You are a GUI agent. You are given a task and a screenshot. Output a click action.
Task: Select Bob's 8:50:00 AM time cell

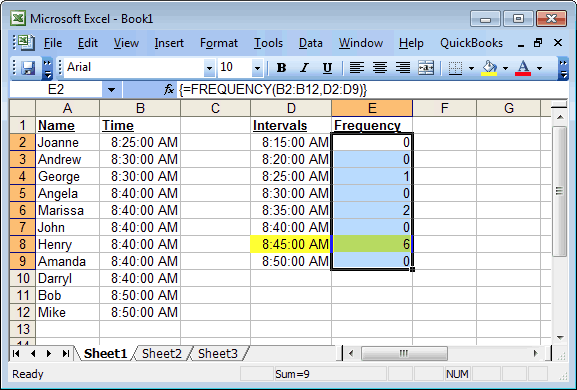pyautogui.click(x=140, y=295)
